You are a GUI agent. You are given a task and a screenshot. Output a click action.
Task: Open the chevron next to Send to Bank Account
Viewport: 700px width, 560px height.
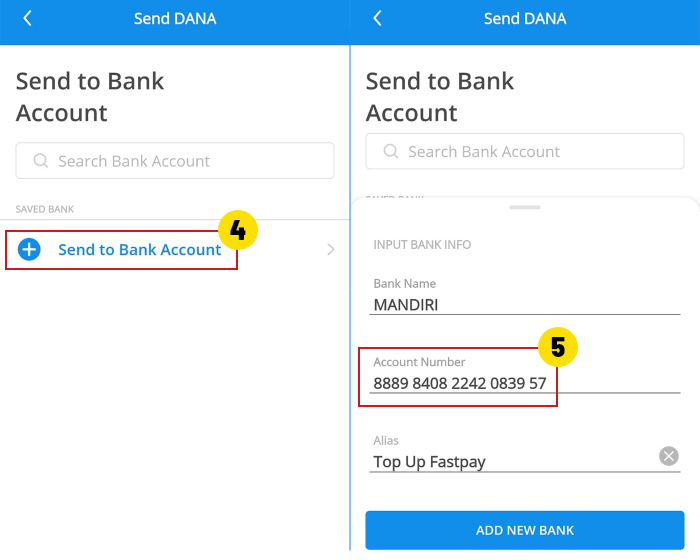tap(331, 249)
